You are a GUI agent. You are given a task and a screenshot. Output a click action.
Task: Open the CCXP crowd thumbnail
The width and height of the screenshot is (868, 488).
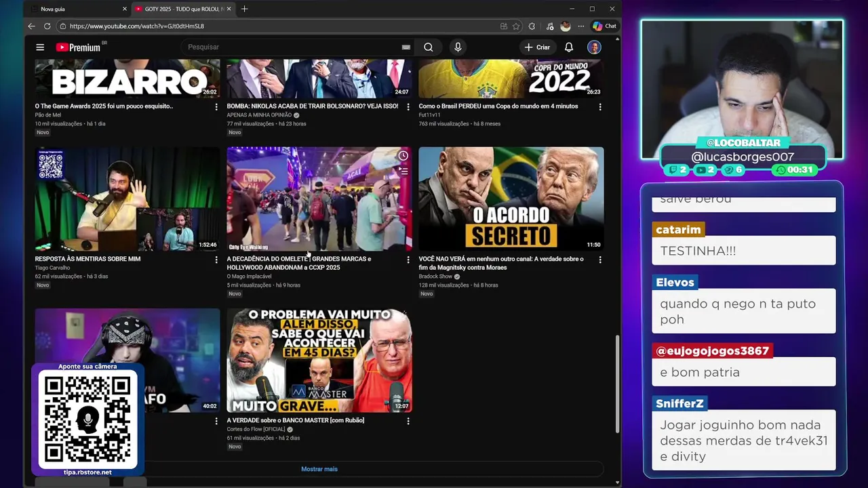[319, 199]
